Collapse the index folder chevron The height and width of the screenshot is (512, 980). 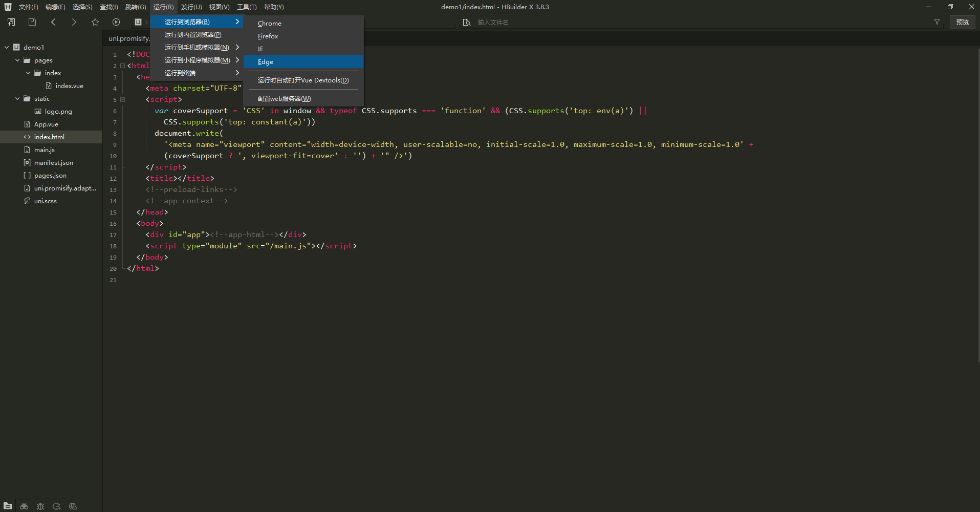[28, 73]
